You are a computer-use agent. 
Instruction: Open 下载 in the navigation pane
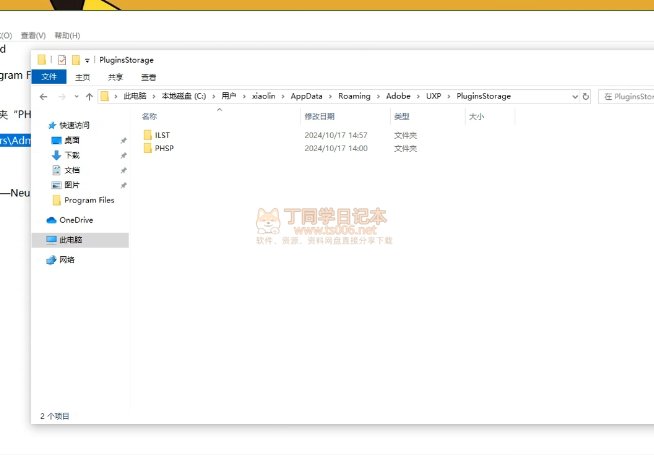pos(72,155)
